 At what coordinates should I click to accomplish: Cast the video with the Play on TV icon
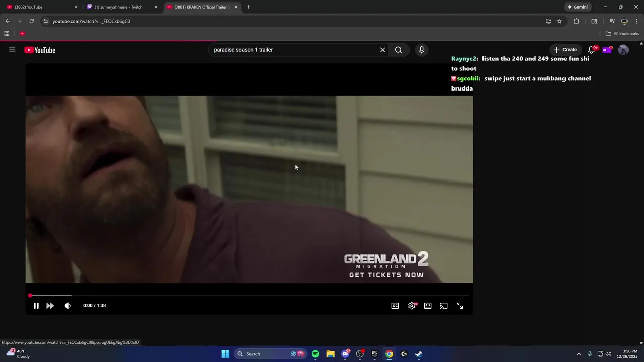pyautogui.click(x=444, y=306)
